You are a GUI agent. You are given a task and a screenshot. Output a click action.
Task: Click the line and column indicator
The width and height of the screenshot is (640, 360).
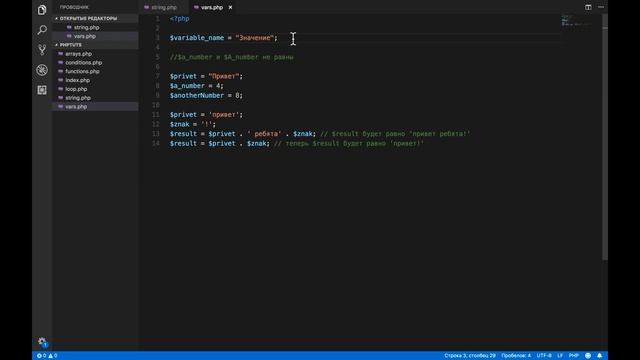click(x=470, y=356)
